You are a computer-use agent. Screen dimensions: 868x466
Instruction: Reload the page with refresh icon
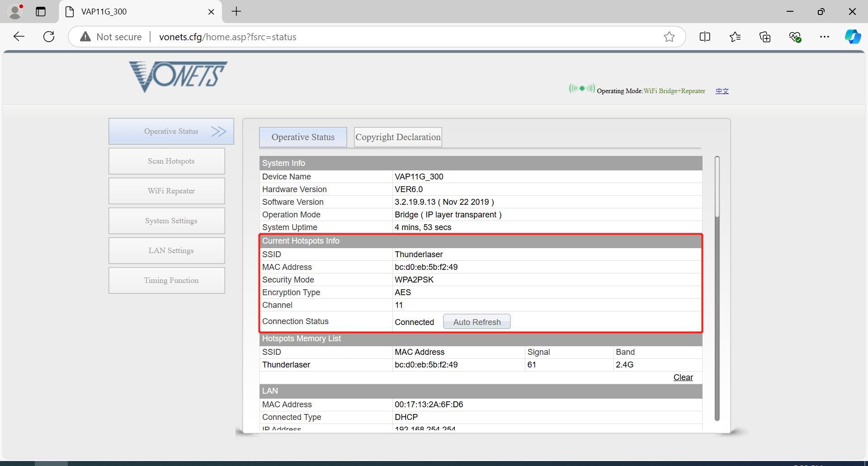[49, 37]
